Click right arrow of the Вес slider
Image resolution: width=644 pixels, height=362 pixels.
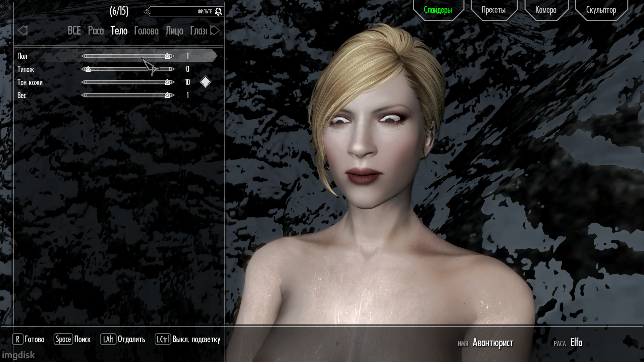(x=172, y=96)
